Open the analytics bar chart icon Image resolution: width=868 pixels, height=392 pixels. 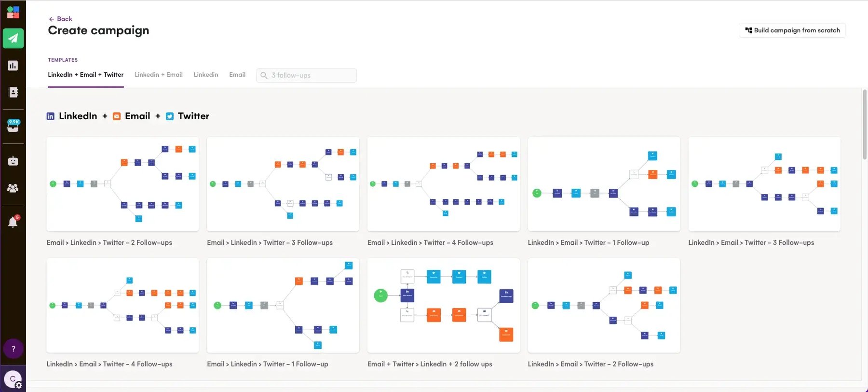pos(13,65)
